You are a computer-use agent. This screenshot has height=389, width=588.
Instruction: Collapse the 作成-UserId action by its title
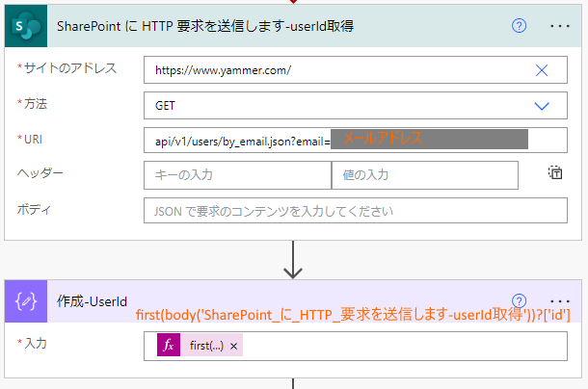point(92,301)
